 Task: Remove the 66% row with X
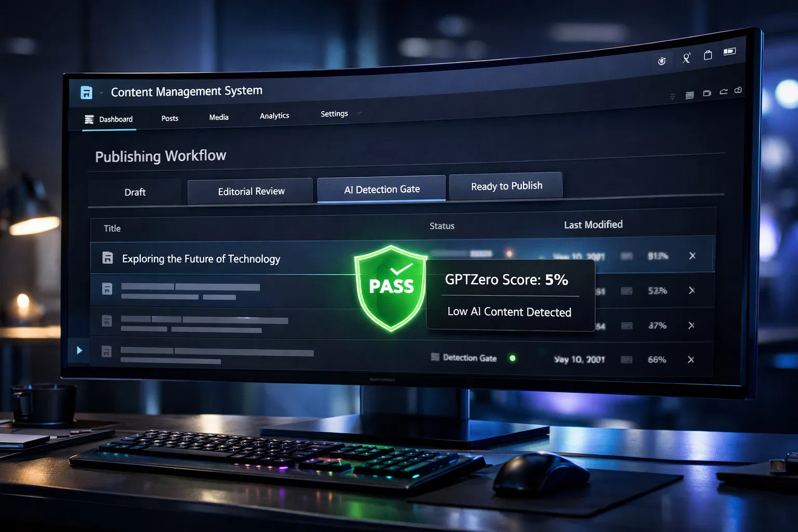point(690,360)
